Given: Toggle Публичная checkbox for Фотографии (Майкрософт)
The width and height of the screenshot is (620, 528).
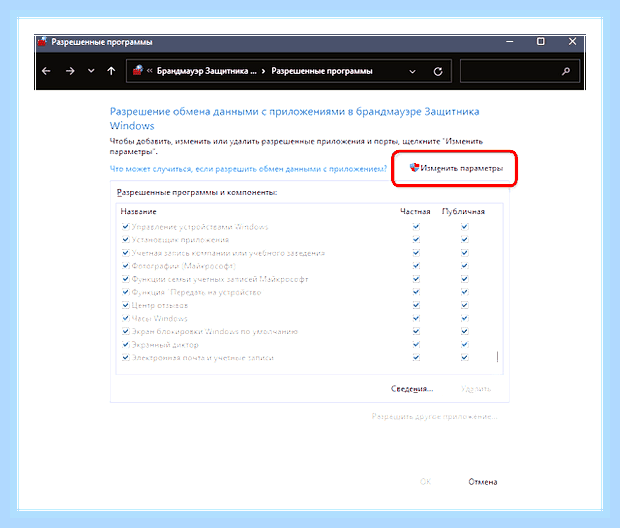Looking at the screenshot, I should [465, 266].
